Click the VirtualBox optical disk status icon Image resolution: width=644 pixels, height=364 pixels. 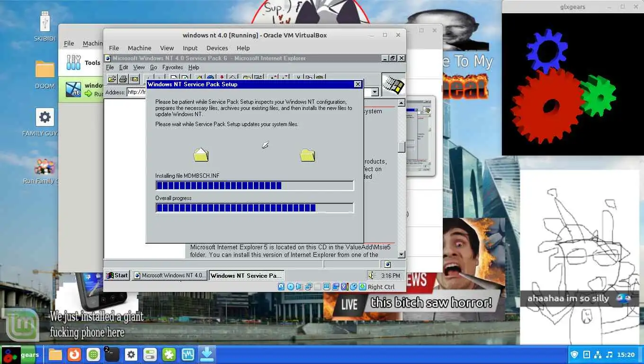click(290, 287)
